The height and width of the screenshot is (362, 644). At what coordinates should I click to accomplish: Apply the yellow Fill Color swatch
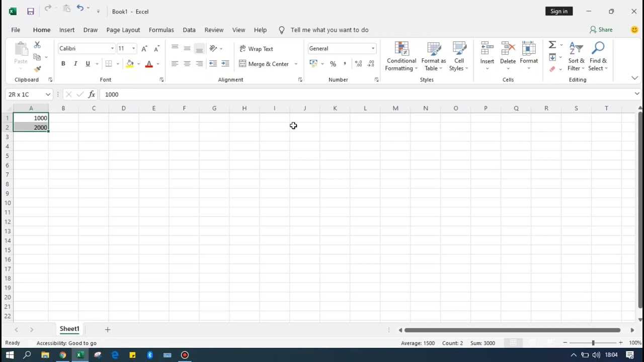click(x=130, y=64)
